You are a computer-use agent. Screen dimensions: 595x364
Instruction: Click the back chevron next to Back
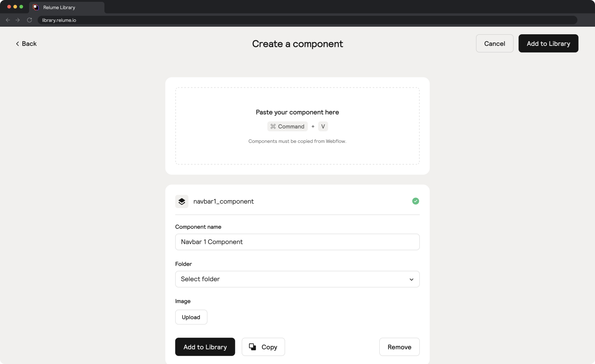tap(17, 44)
